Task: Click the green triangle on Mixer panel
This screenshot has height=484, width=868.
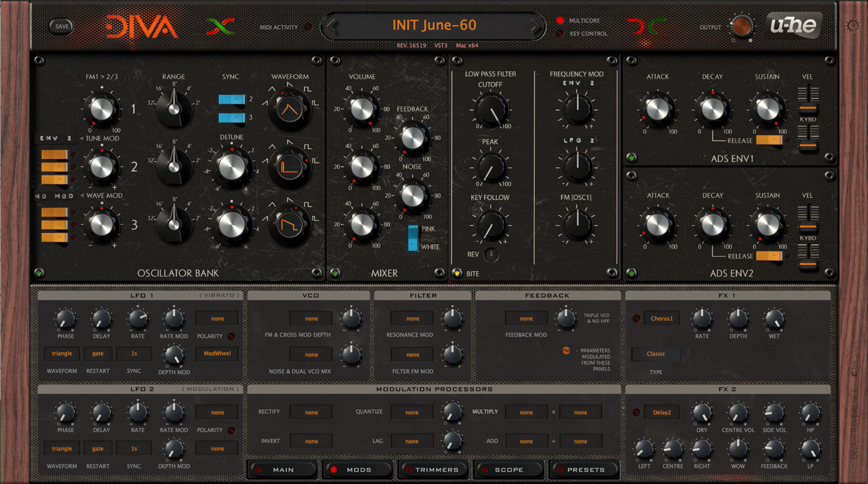Action: click(335, 273)
